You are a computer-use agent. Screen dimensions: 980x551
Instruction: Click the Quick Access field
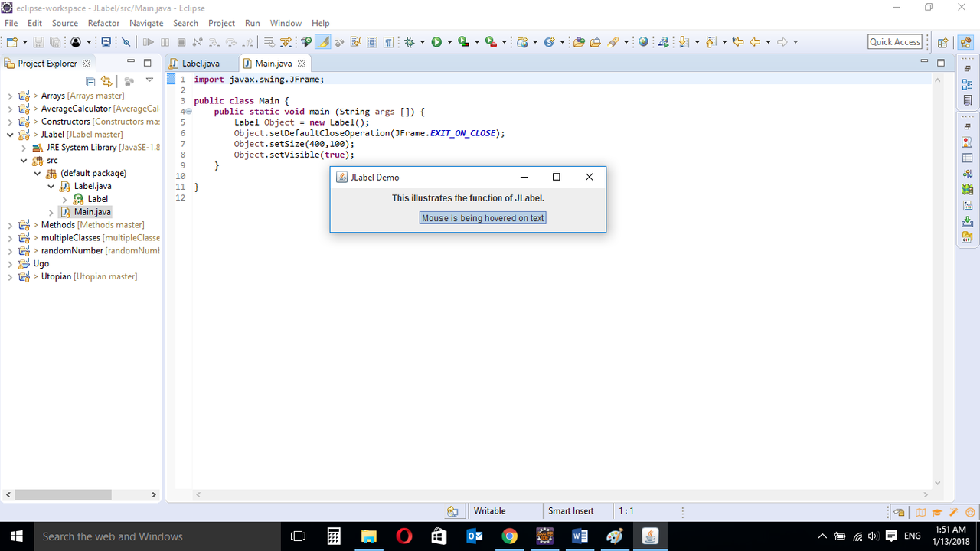894,41
